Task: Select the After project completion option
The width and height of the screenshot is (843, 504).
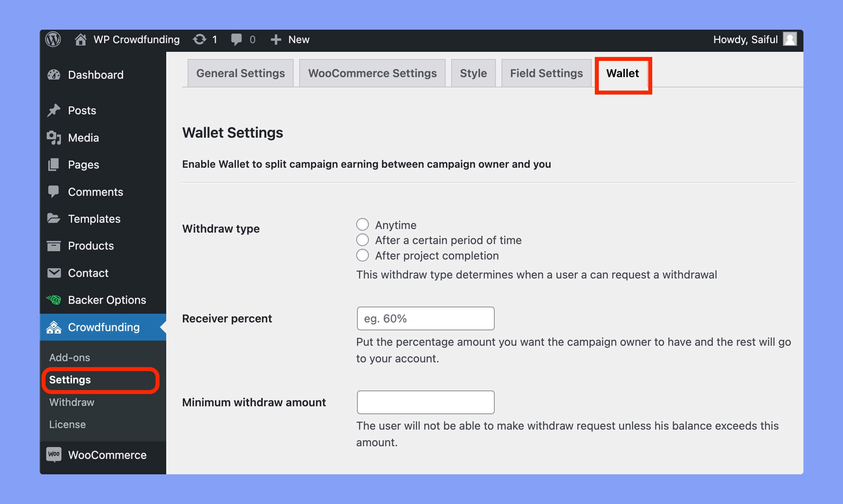Action: [363, 256]
